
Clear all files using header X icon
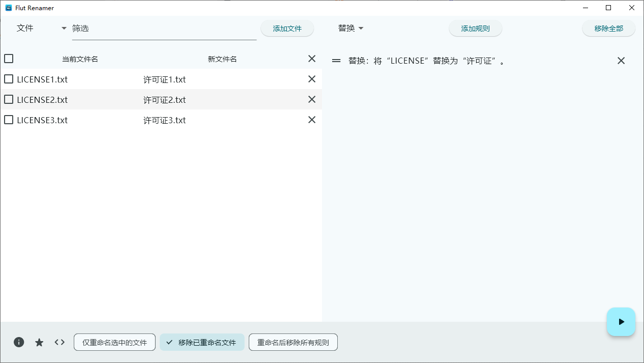(312, 59)
